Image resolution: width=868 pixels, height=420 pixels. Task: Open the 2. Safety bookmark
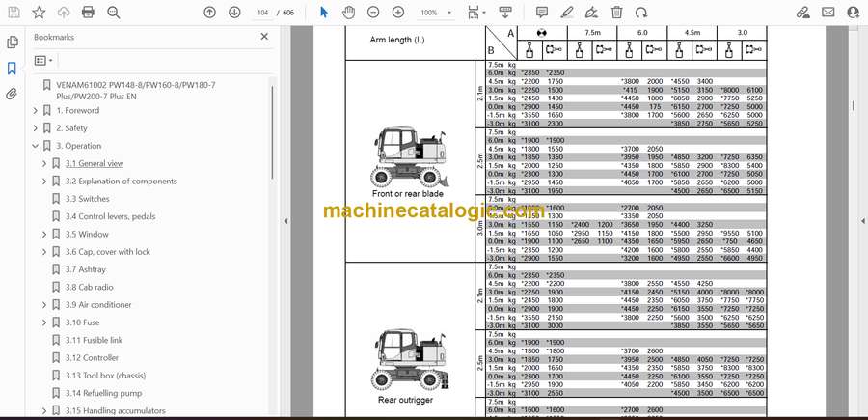point(72,128)
